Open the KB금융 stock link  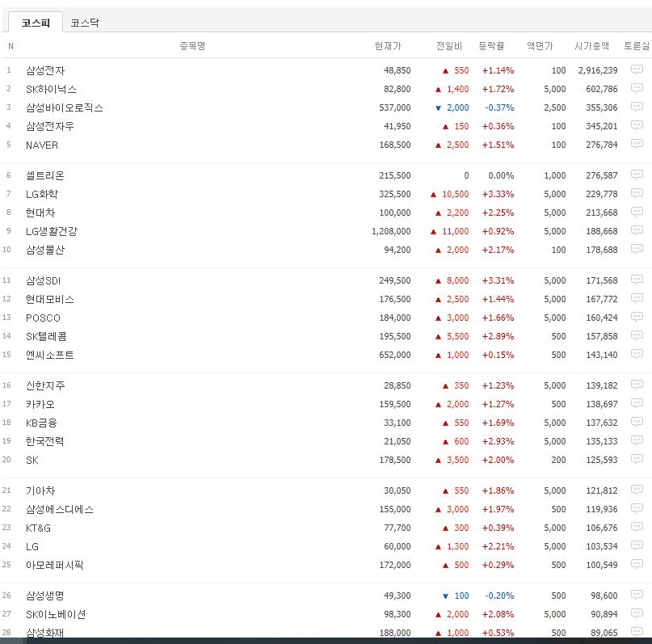41,423
